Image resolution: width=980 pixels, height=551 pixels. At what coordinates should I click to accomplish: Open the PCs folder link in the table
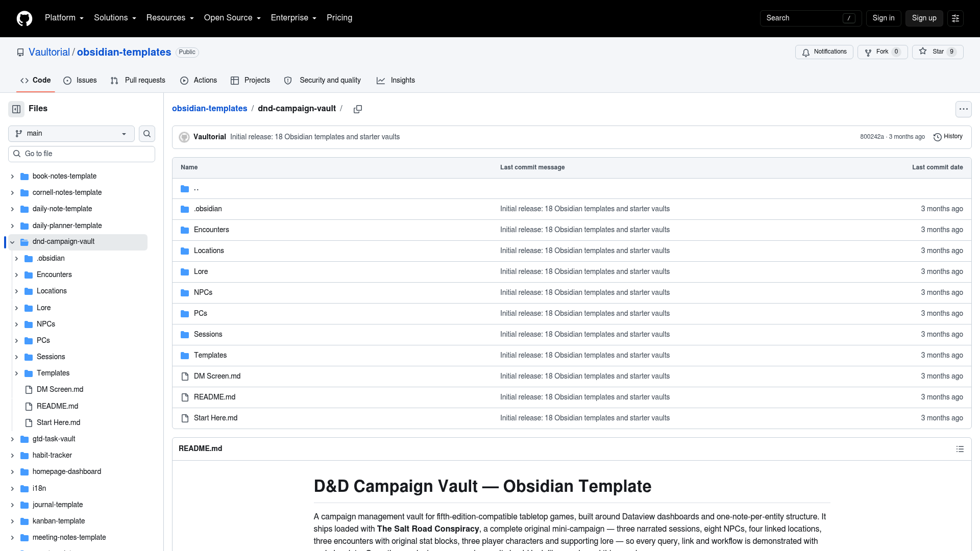(201, 314)
